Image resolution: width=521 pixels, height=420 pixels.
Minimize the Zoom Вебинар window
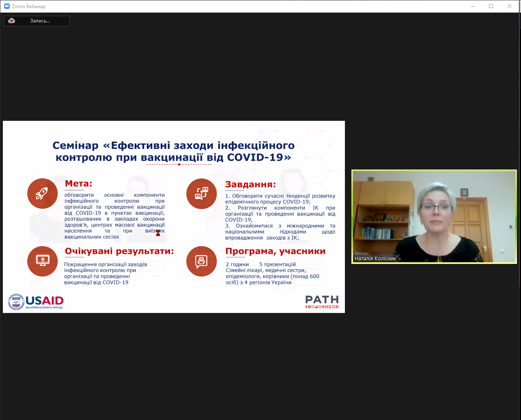pyautogui.click(x=472, y=6)
